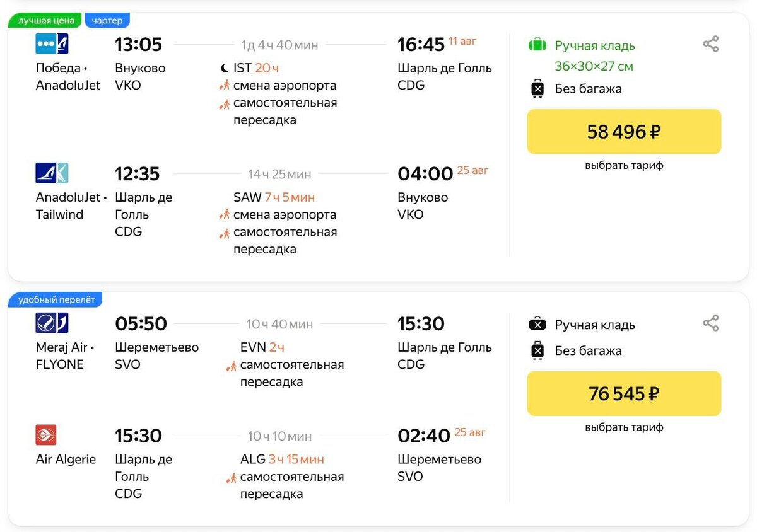Click the green hand luggage icon
The image size is (757, 532).
click(x=537, y=45)
